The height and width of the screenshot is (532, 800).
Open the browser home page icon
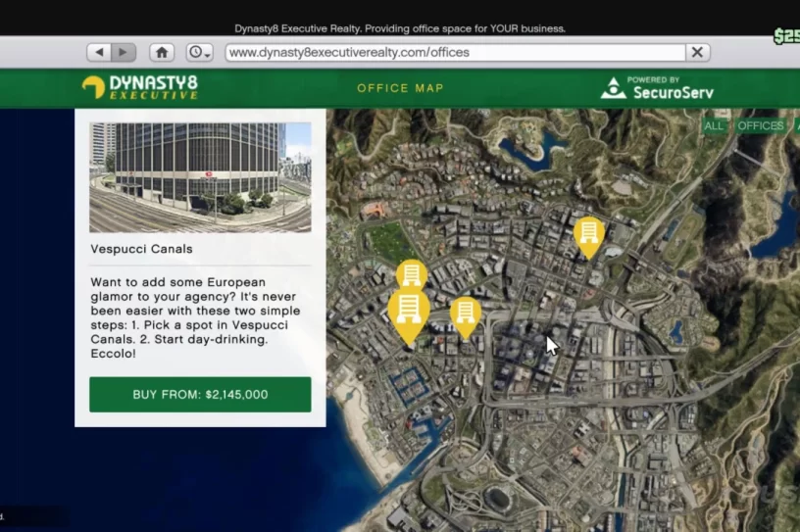point(162,52)
